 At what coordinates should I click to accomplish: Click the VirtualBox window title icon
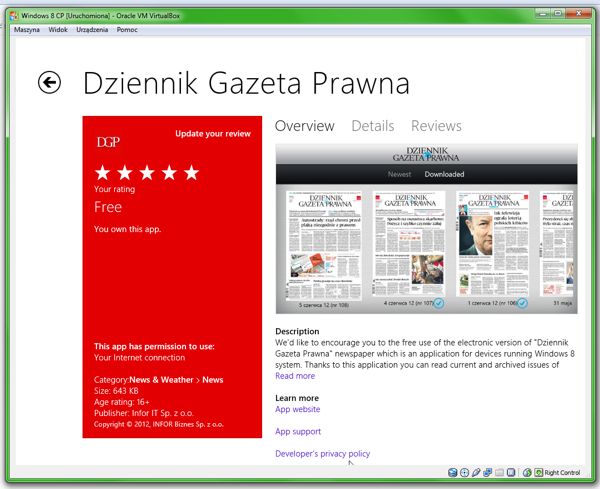click(x=14, y=16)
